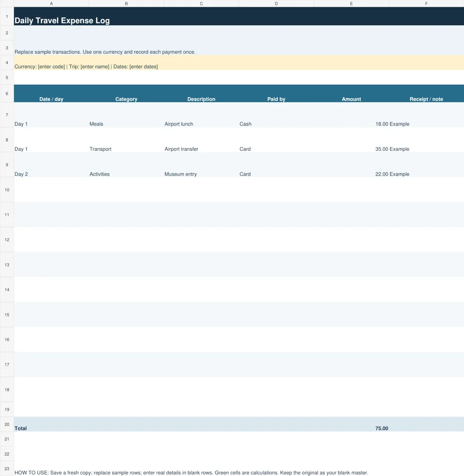
Task: Click the 'HOW TO USE' instructions text
Action: [191, 473]
